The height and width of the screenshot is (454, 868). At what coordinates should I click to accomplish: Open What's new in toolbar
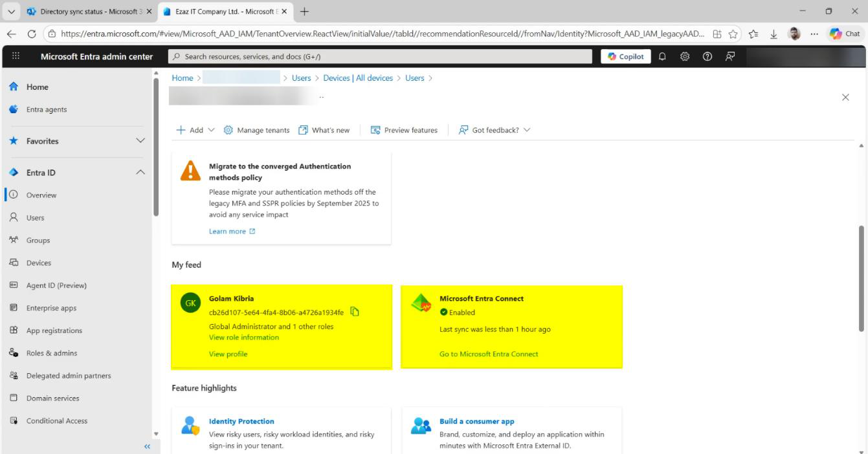[x=324, y=130]
